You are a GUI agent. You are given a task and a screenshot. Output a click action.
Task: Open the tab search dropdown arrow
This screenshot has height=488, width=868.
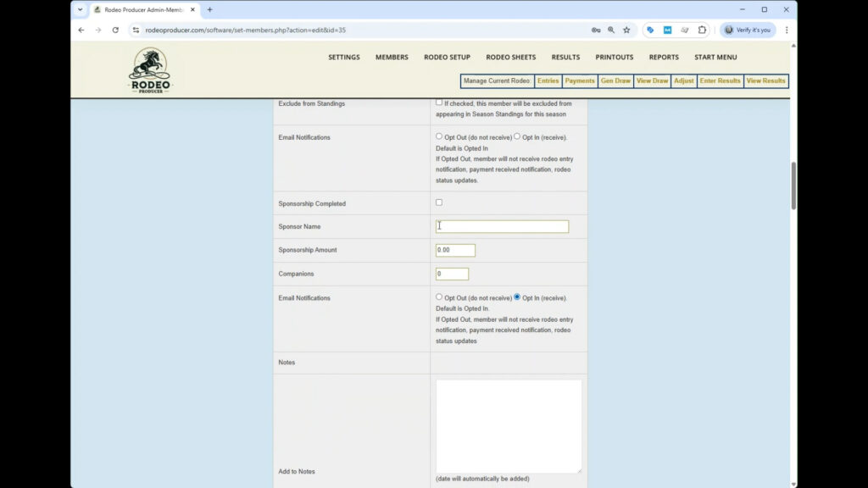[81, 10]
